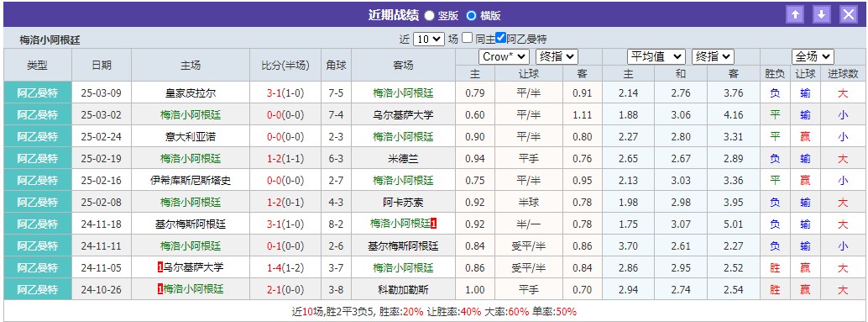868x322 pixels.
Task: Open away team 米德兰
Action: pos(403,159)
